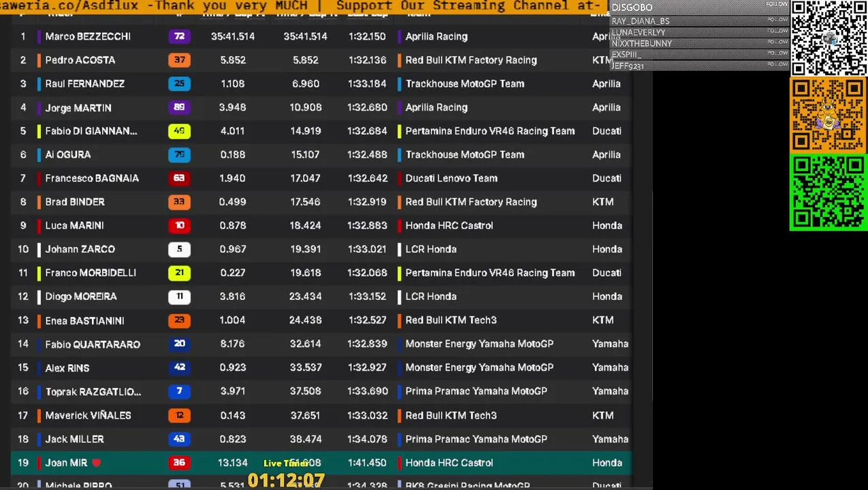Select the blue number 25 badge
Screen dimensions: 868x490
point(179,84)
